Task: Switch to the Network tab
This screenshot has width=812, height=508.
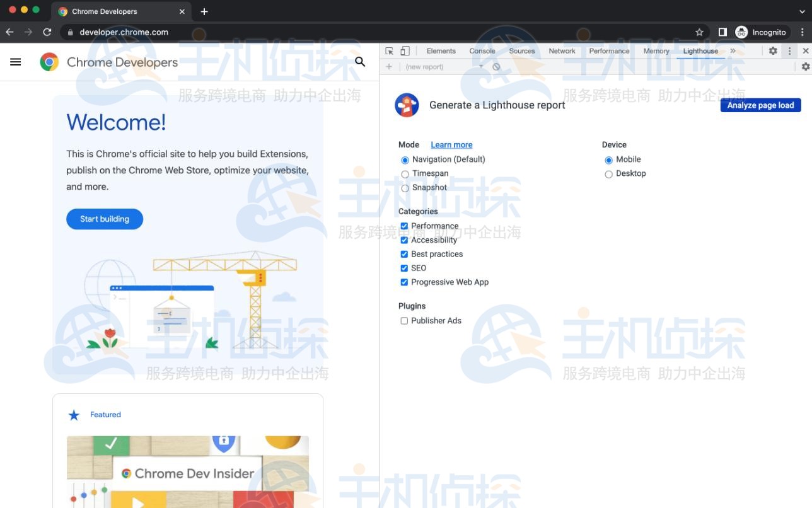Action: [562, 51]
